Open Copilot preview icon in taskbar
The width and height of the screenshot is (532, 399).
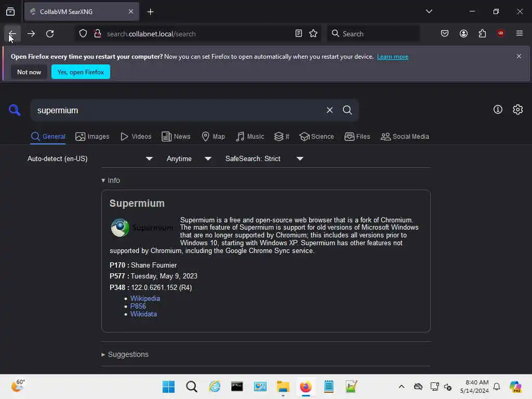tap(515, 387)
